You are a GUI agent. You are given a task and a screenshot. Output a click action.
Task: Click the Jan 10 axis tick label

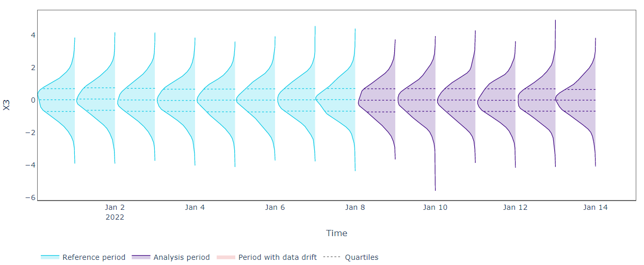[x=435, y=207]
